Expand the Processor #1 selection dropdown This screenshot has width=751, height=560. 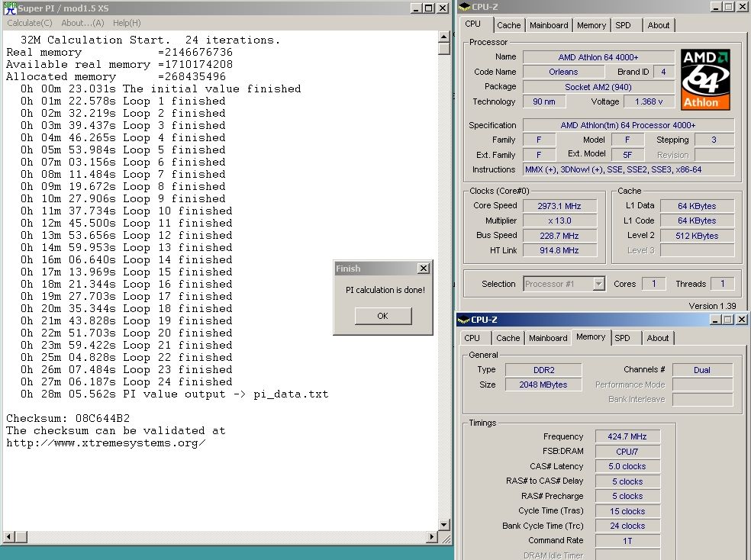click(598, 284)
